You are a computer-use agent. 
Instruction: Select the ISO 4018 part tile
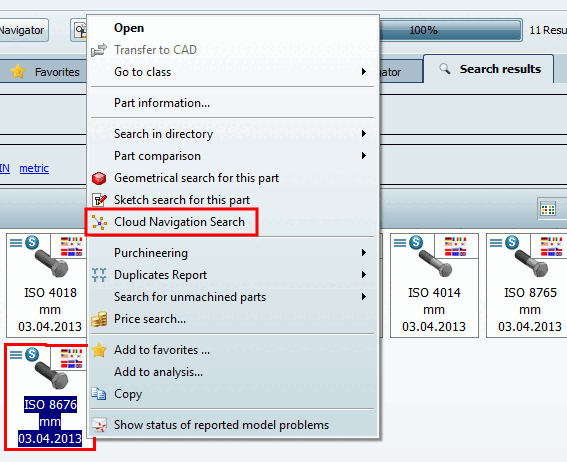pos(47,286)
